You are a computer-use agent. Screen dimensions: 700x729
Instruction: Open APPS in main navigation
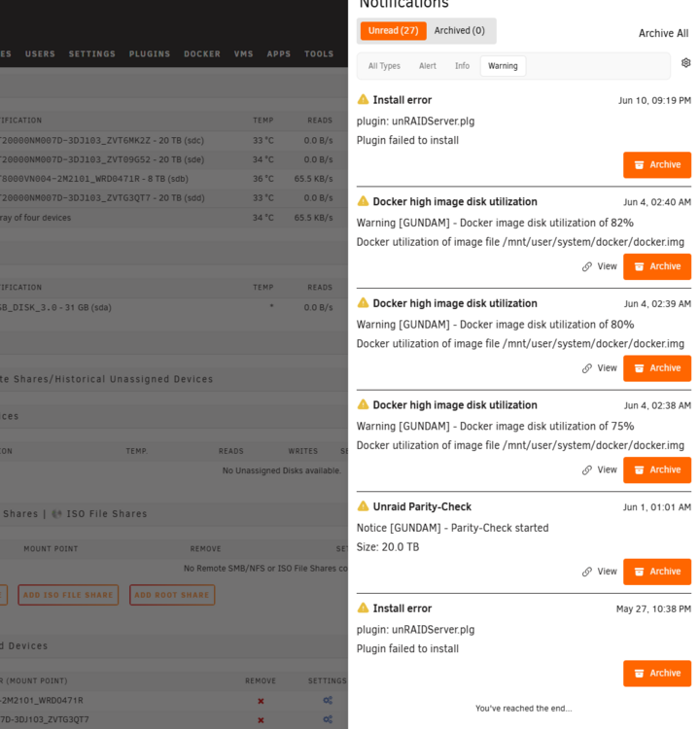click(279, 53)
